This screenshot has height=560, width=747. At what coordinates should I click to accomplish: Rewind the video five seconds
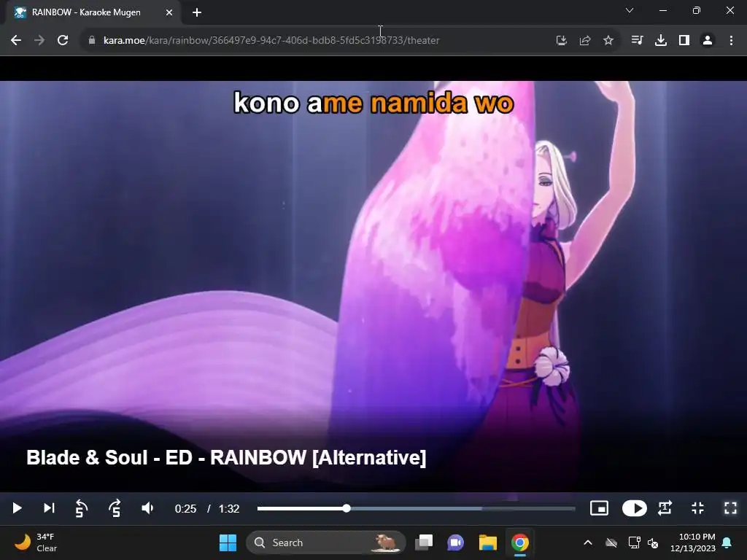coord(82,508)
